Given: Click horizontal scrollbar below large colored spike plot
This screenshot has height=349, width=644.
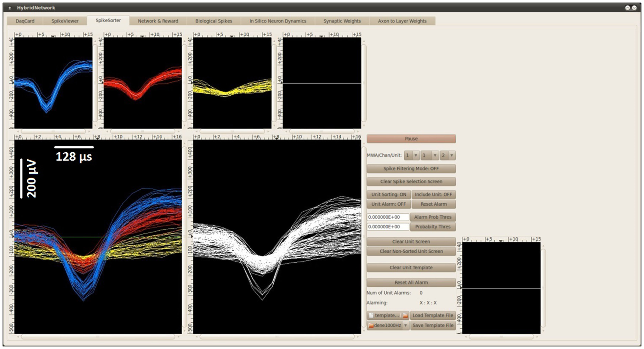Looking at the screenshot, I should 98,337.
